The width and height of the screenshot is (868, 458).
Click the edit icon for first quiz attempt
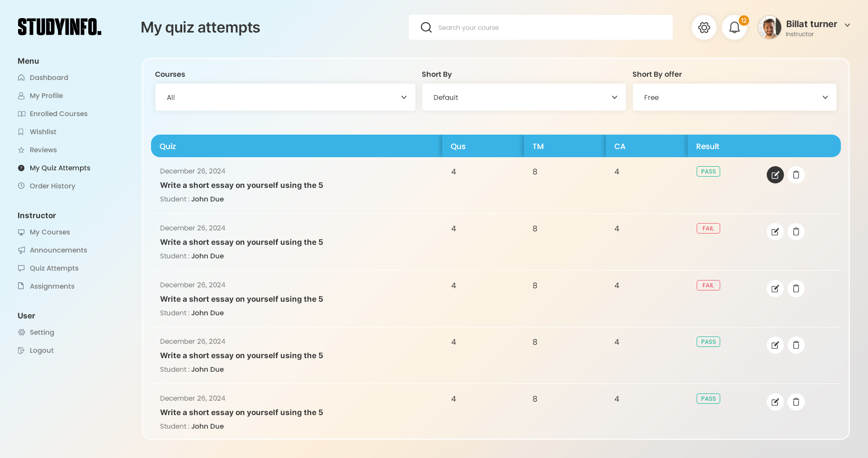[x=775, y=175]
